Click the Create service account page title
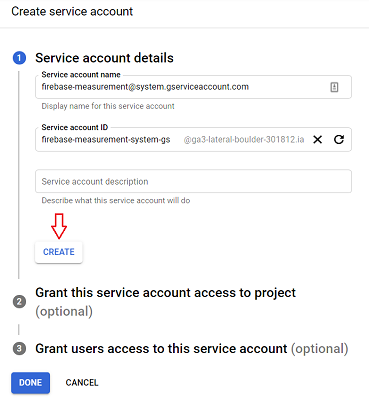 72,12
